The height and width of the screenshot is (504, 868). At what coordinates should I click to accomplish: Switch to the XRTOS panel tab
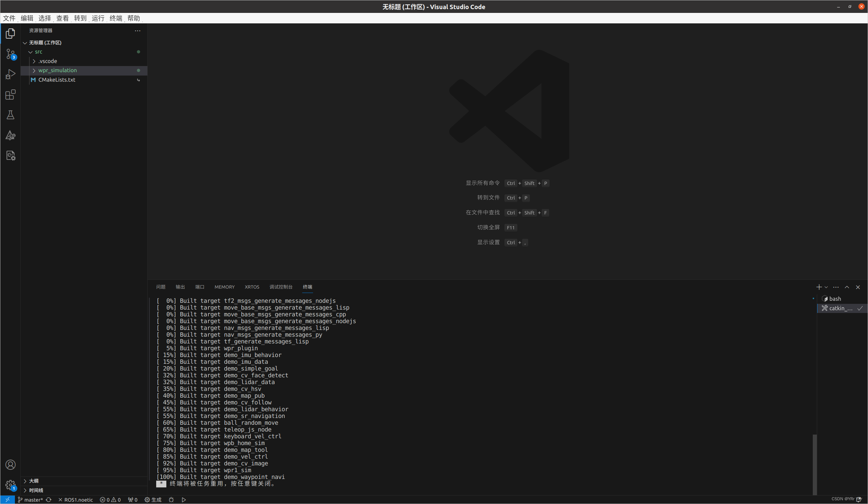(252, 287)
